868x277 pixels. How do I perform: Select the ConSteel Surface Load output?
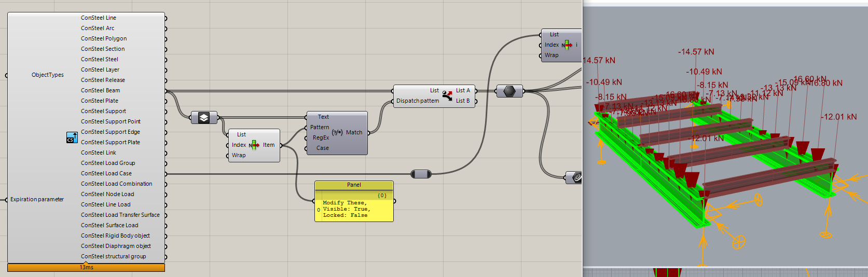(109, 225)
